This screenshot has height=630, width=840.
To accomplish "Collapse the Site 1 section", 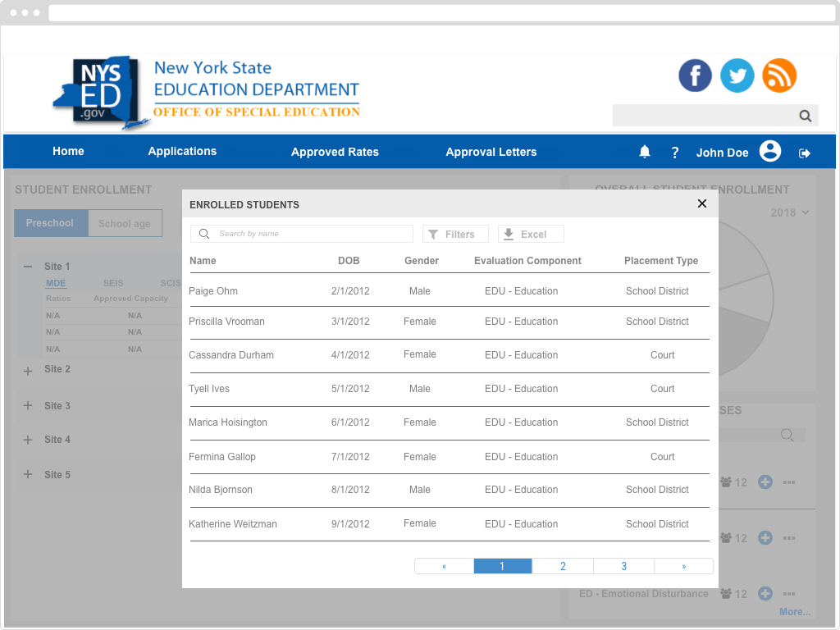I will click(x=28, y=267).
